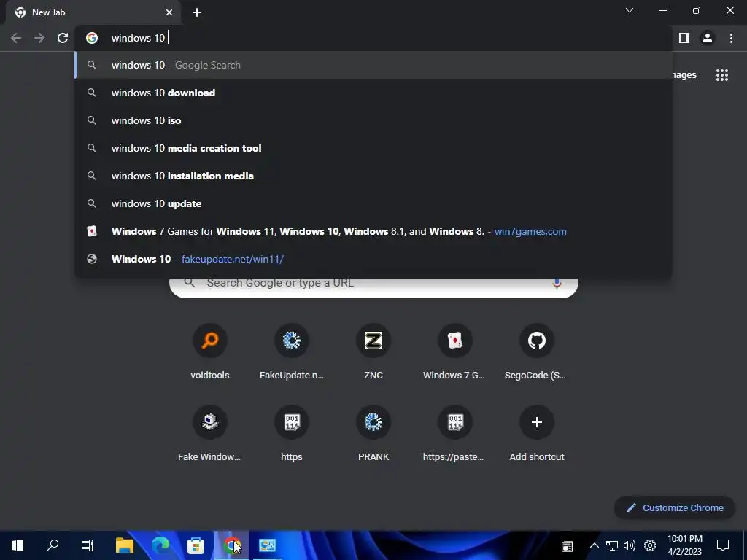
Task: Open a new tab with plus button
Action: tap(197, 12)
